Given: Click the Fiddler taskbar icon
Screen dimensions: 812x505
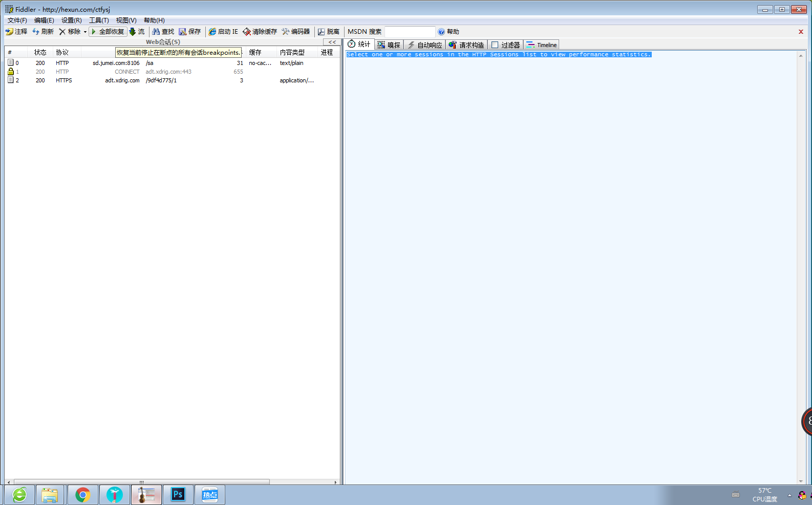Looking at the screenshot, I should pos(146,495).
